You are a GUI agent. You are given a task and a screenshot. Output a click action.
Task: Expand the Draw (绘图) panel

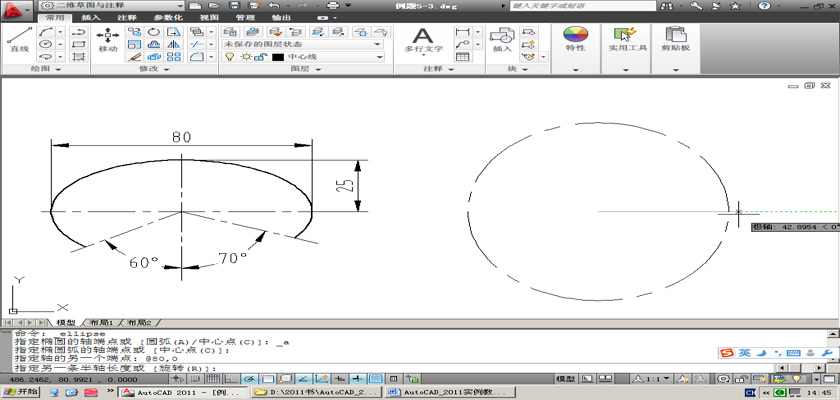(47, 69)
